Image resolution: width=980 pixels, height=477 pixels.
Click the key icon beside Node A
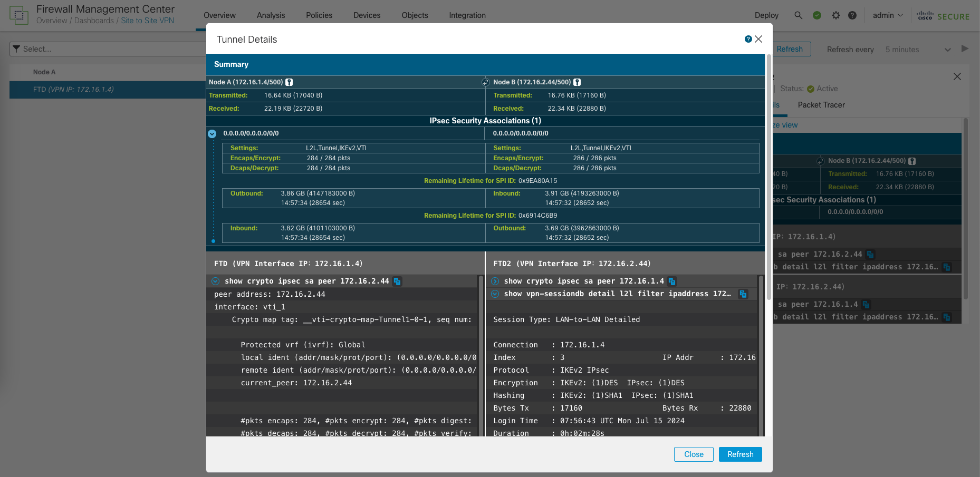[289, 82]
